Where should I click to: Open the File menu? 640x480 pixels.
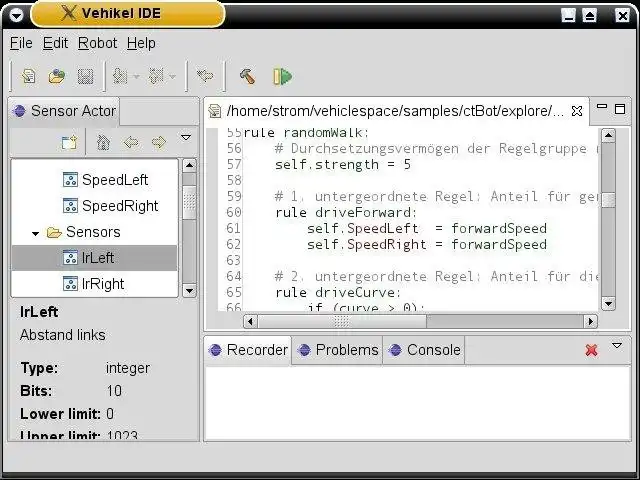click(21, 43)
